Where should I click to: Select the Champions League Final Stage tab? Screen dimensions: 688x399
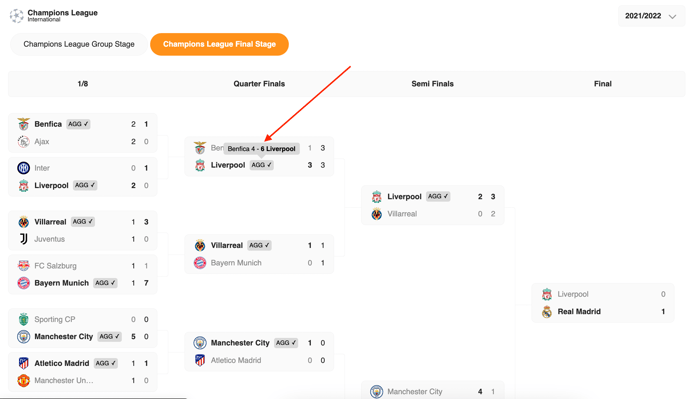click(x=219, y=44)
